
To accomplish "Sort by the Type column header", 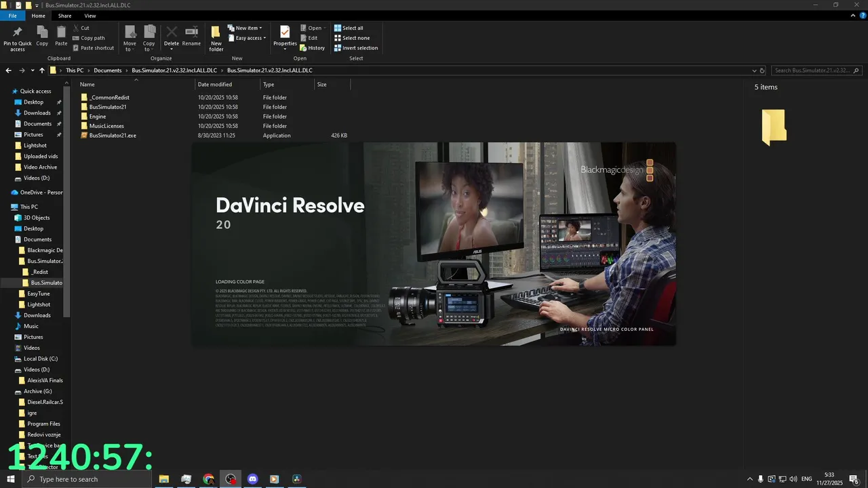I will [288, 85].
